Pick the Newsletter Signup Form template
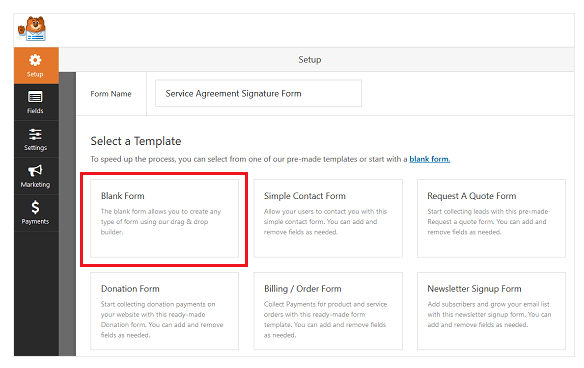The image size is (584, 368). point(491,311)
